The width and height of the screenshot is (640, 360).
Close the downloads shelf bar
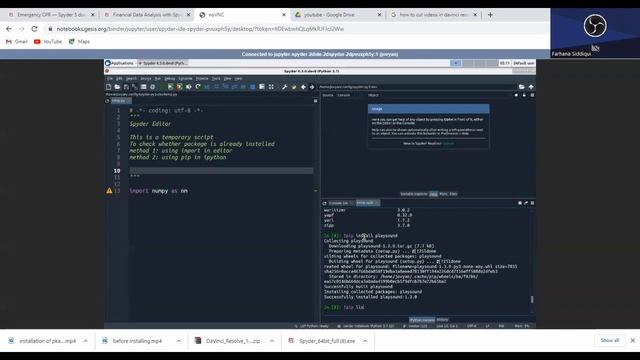[x=633, y=340]
